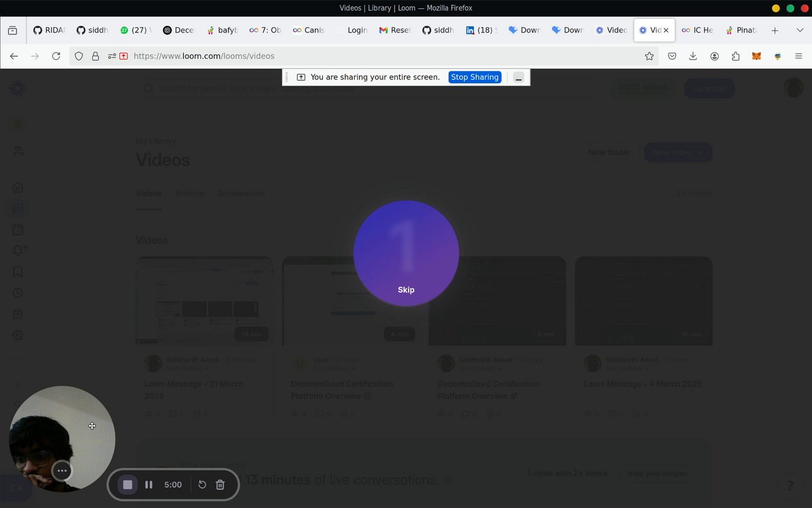
Task: Open notifications bell in Loom sidebar
Action: pos(18,250)
